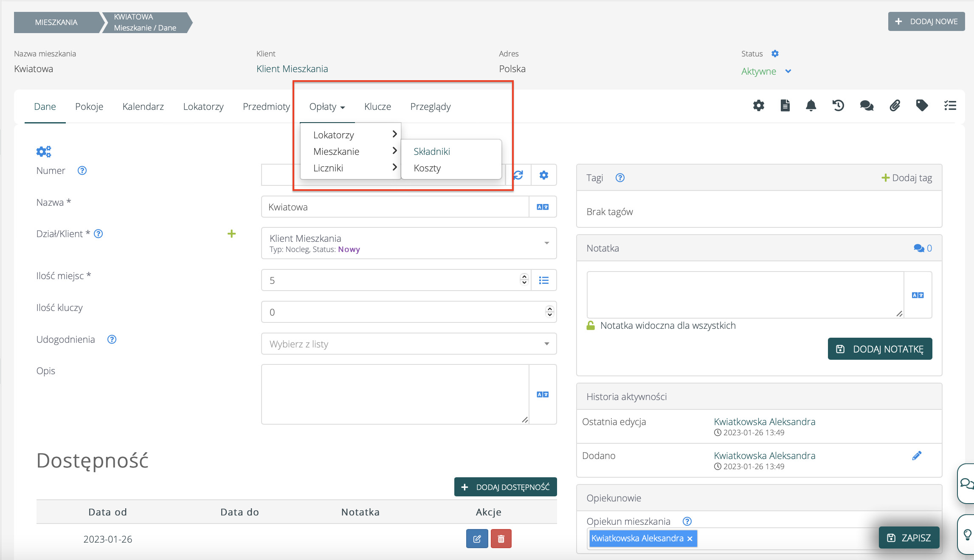This screenshot has width=974, height=560.
Task: Select Koszty from the submenu
Action: (x=427, y=168)
